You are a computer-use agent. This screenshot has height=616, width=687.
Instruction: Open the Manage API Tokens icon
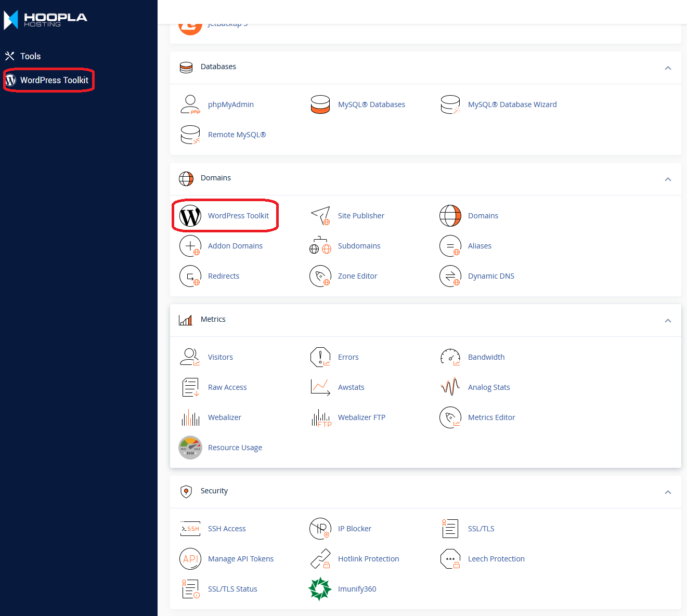pyautogui.click(x=190, y=559)
